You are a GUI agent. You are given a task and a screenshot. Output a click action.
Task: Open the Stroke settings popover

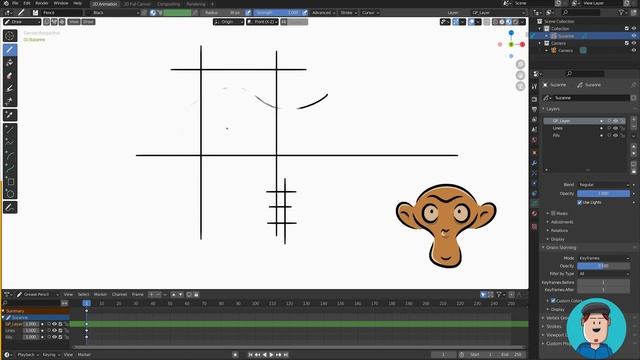coord(348,13)
